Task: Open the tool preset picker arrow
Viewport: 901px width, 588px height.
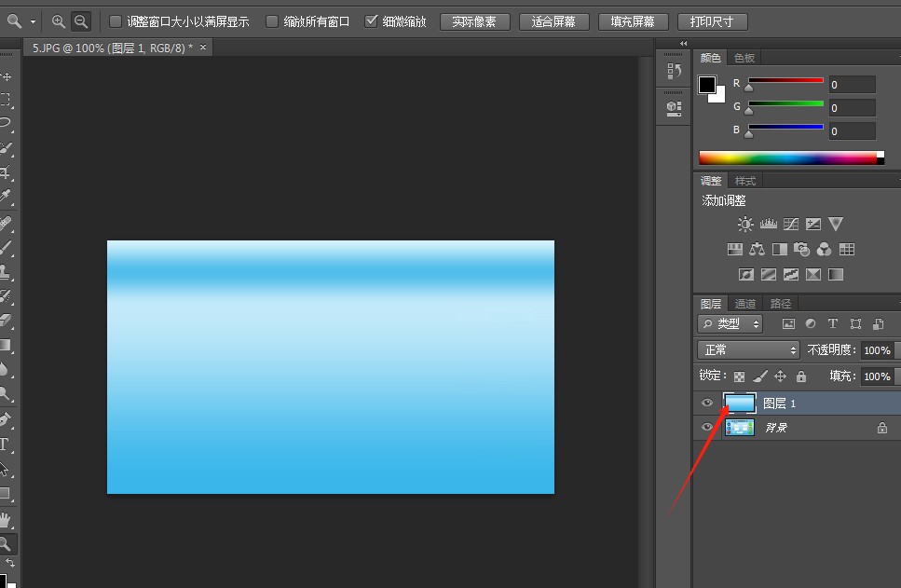Action: (x=33, y=21)
